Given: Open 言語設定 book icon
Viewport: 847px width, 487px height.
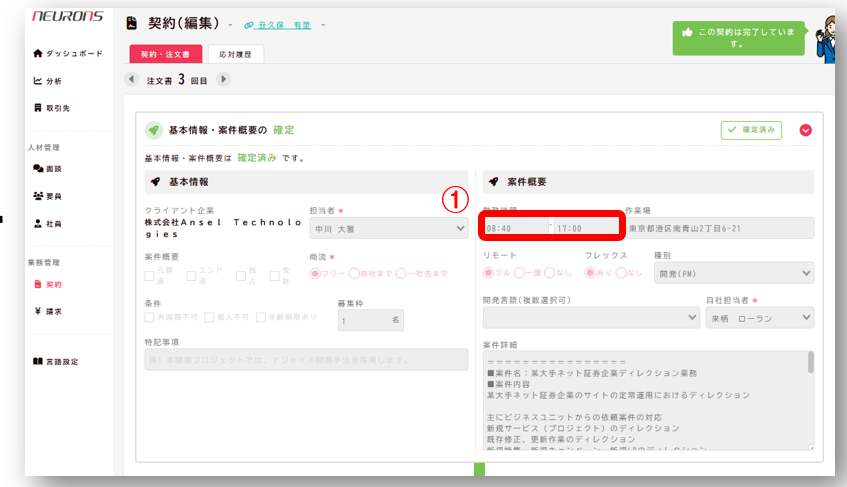Looking at the screenshot, I should point(38,361).
